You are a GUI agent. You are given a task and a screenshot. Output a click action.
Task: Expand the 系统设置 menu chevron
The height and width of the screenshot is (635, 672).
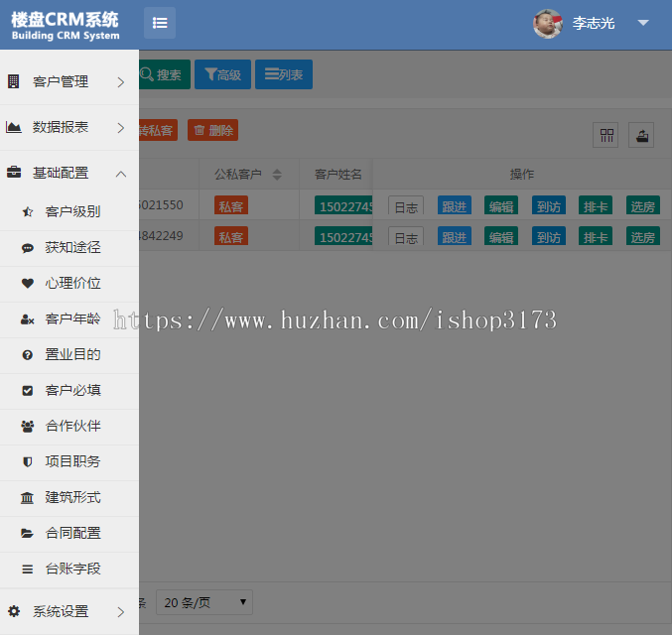click(x=121, y=612)
